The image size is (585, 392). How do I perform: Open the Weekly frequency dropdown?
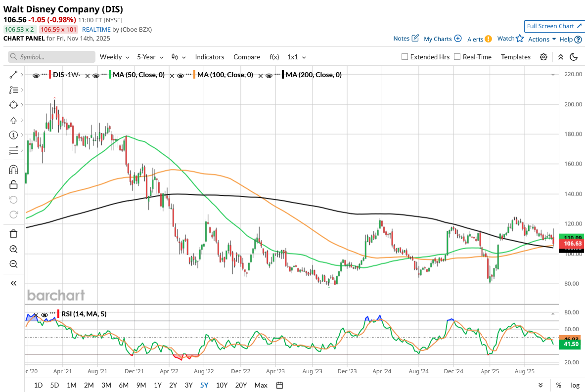pos(114,57)
